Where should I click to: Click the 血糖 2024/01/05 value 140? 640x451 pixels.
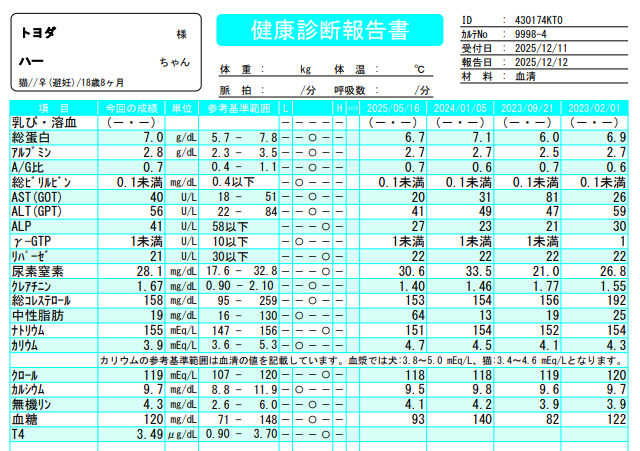pyautogui.click(x=482, y=419)
